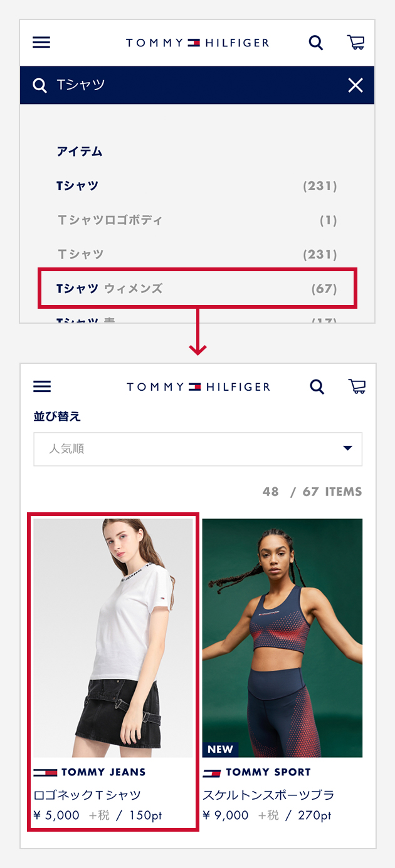Click ロゴネックTシャツ product title
395x868 pixels.
point(87,795)
